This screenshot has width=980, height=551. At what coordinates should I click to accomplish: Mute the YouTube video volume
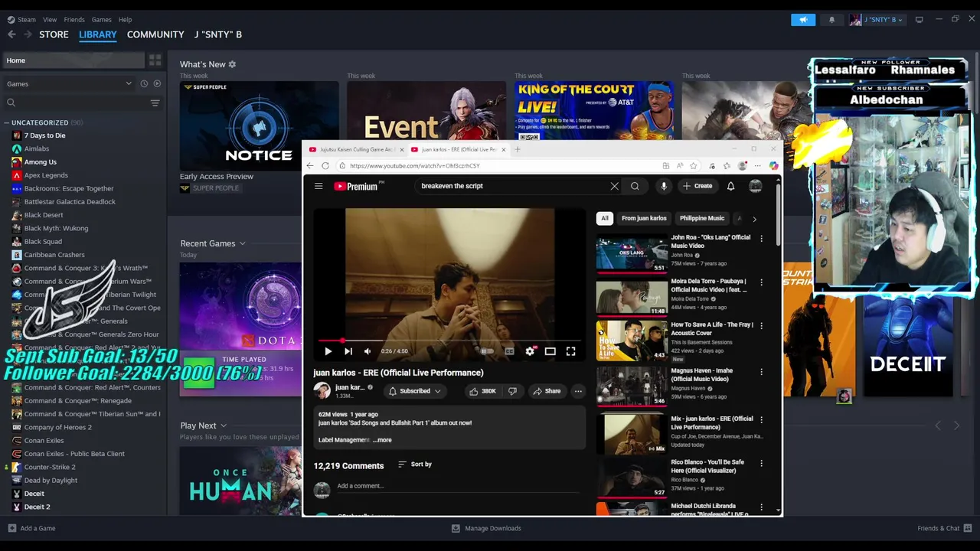click(x=367, y=351)
